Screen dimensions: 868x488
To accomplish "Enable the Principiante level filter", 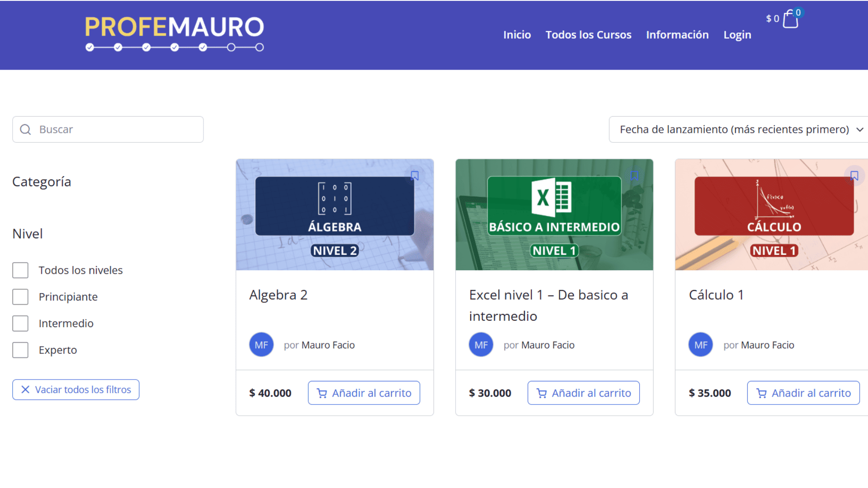I will (x=20, y=297).
